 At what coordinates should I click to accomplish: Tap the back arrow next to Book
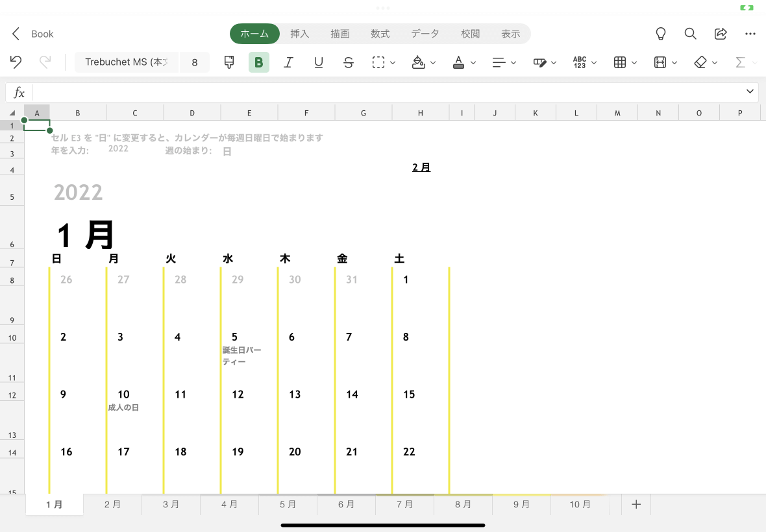(x=16, y=34)
